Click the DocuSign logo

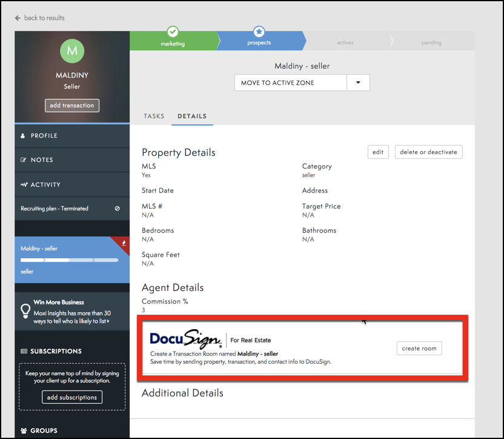tap(185, 340)
